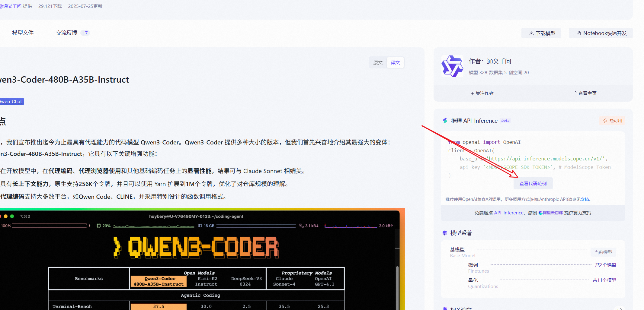The image size is (644, 310).
Task: Open the 模型文件 tab
Action: 23,33
